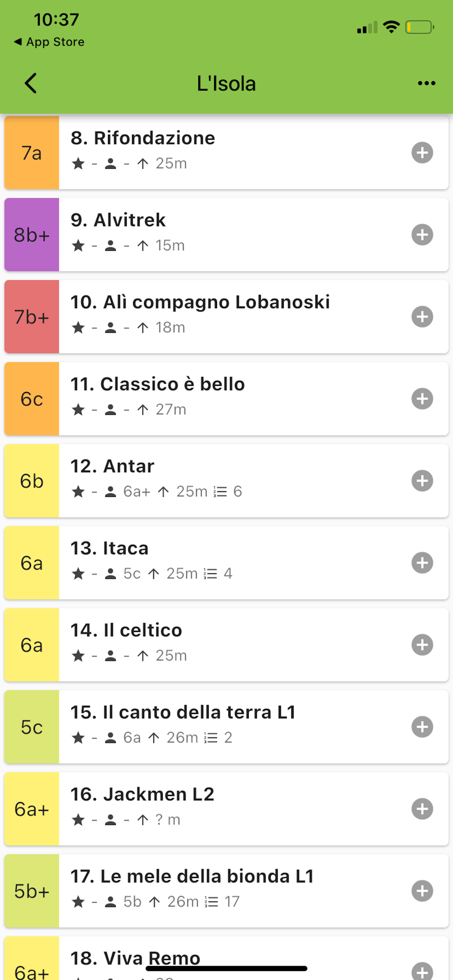Add route 9. Alvitrek with plus icon

422,235
